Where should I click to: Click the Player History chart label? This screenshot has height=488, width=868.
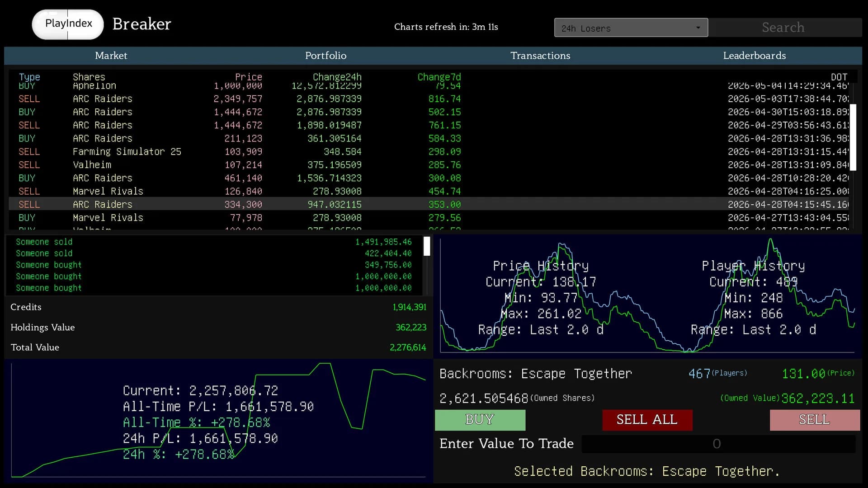753,266
